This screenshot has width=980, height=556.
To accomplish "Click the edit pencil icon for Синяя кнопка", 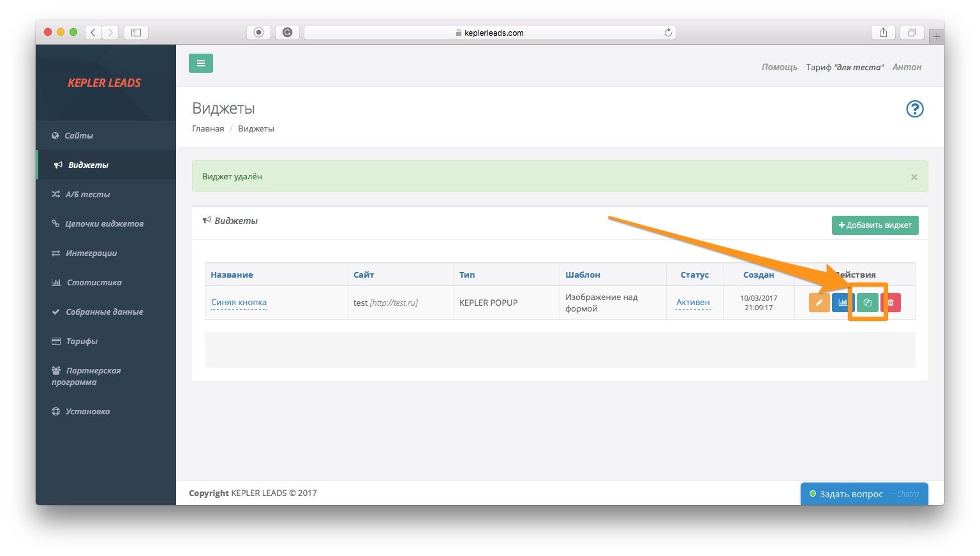I will [819, 303].
